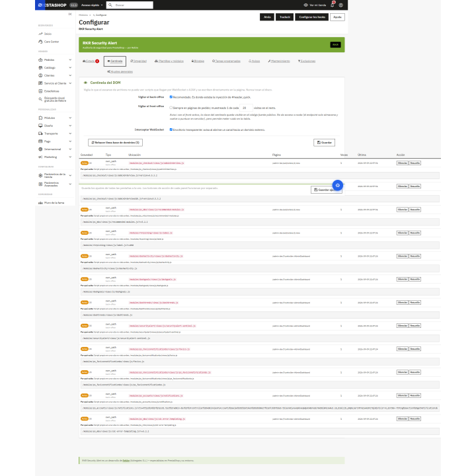The width and height of the screenshot is (476, 476).
Task: Click the Marketing megaphone icon
Action: [x=40, y=157]
